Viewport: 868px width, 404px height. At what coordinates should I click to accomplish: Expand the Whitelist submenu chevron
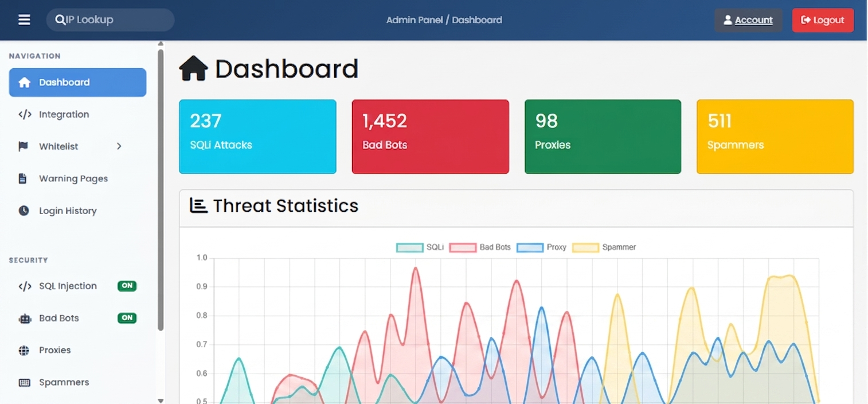[x=119, y=146]
